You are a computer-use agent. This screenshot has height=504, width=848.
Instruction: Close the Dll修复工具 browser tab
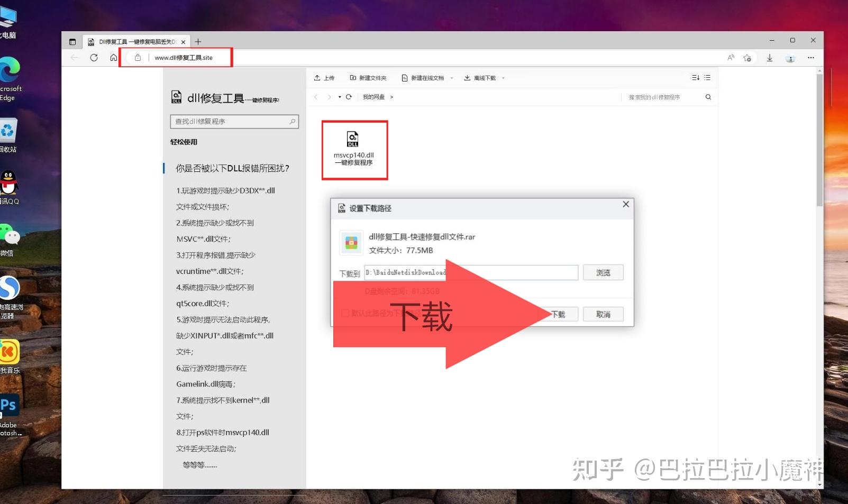tap(183, 42)
